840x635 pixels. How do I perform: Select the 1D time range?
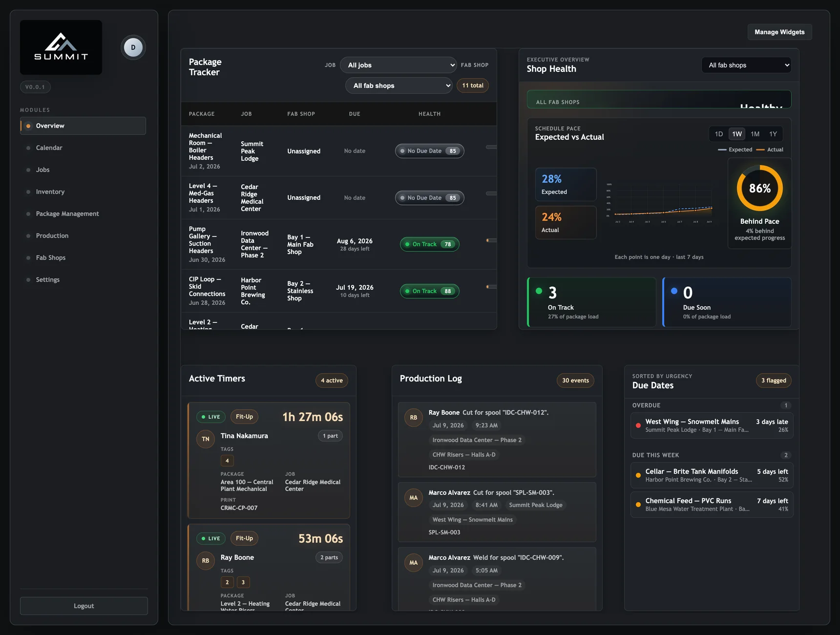[719, 134]
